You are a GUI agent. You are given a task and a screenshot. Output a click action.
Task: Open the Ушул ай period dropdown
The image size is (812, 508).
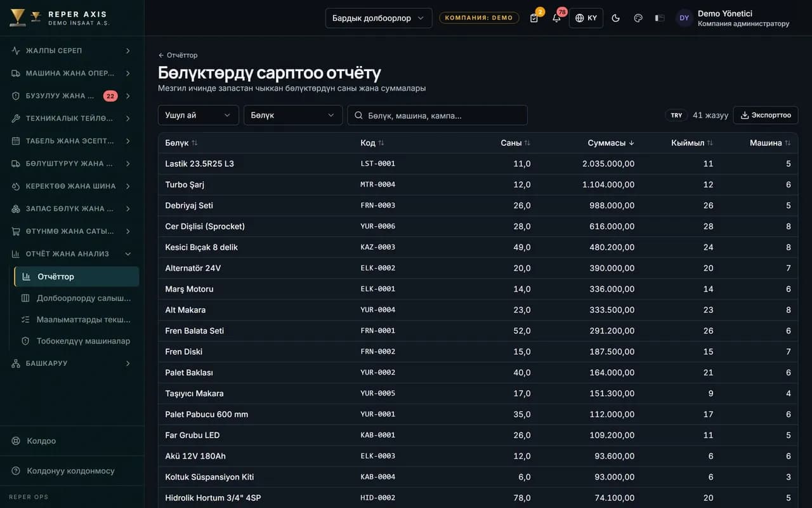tap(199, 115)
